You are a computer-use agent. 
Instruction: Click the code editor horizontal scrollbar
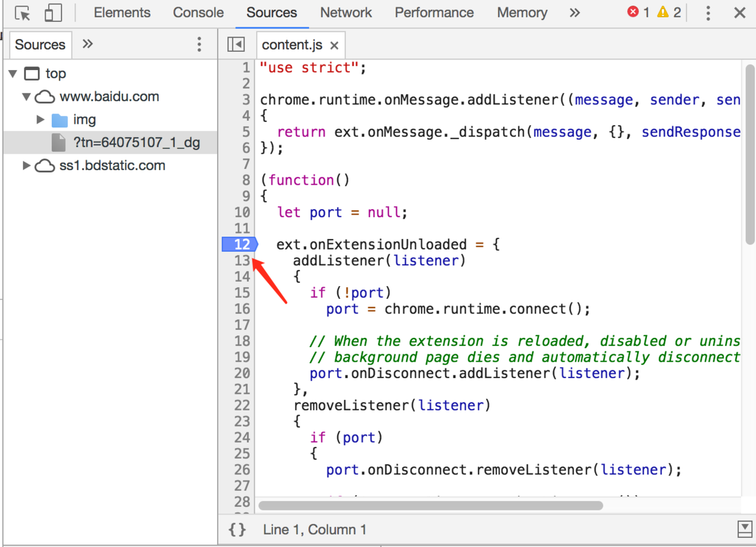[430, 506]
